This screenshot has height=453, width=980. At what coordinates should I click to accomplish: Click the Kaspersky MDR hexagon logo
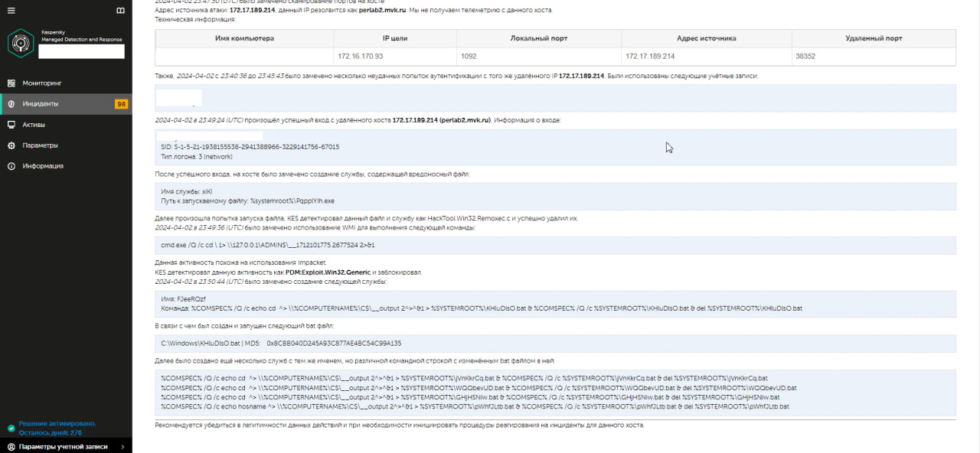coord(20,43)
